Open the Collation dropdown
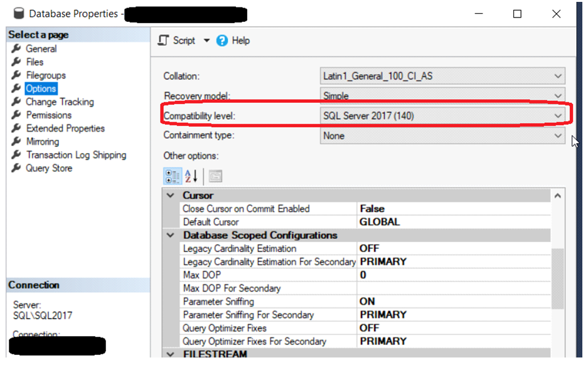588x365 pixels. pos(558,77)
